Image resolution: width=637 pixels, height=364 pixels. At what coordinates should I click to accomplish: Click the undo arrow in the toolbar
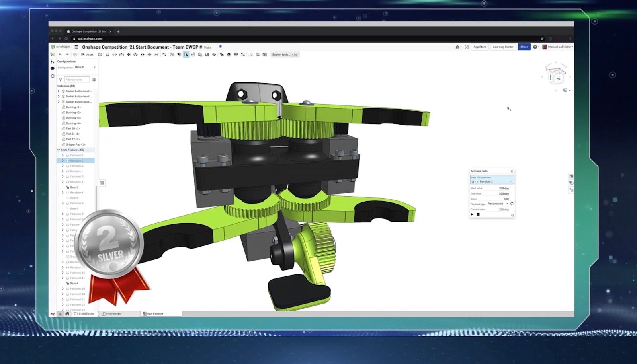pos(60,55)
